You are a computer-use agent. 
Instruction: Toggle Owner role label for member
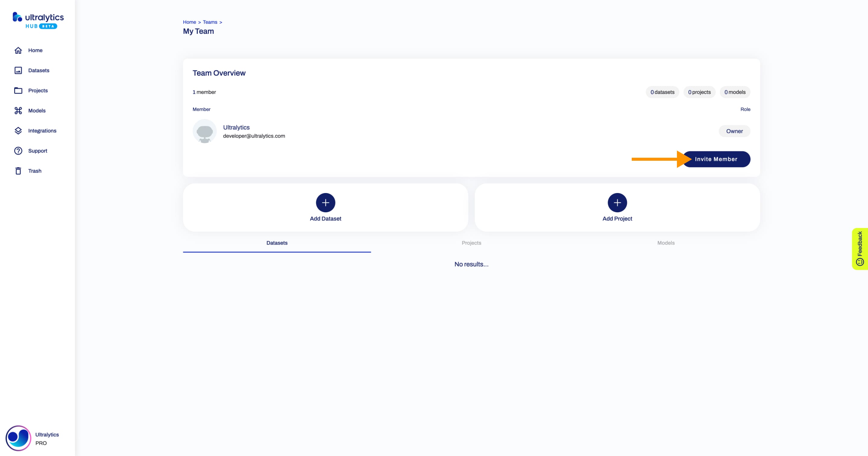tap(734, 131)
